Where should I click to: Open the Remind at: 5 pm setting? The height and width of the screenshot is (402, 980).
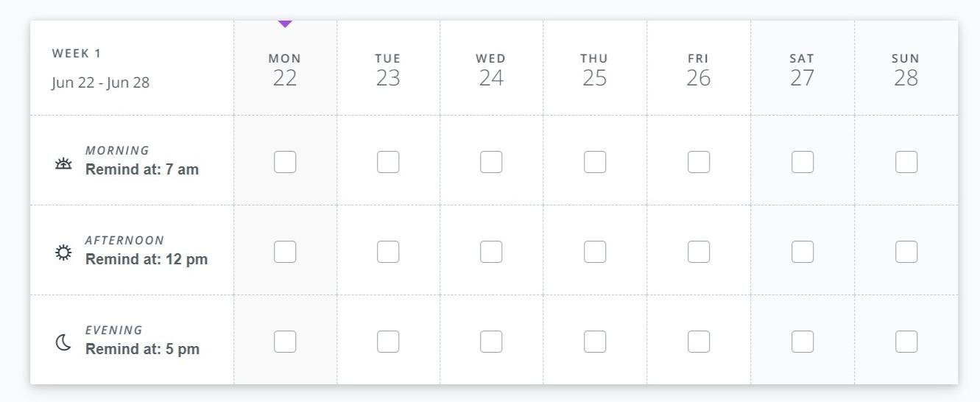[142, 349]
